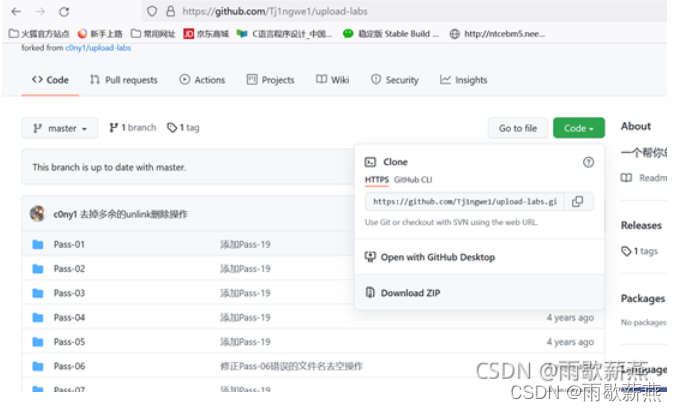Open the 1 tags sidebar link
676x412 pixels.
pos(639,251)
